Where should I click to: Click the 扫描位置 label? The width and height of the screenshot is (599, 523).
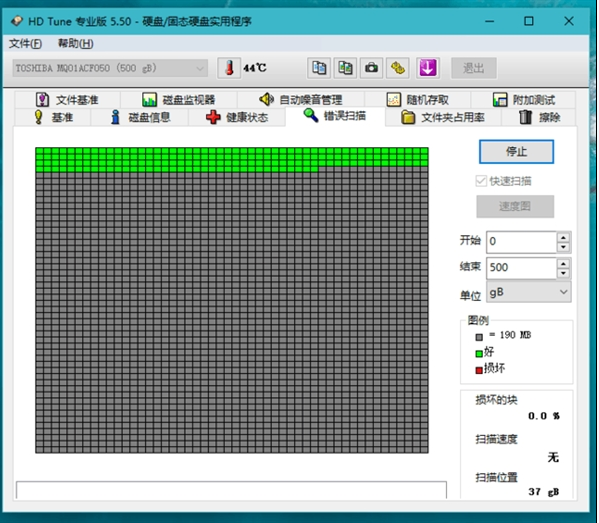click(x=496, y=477)
